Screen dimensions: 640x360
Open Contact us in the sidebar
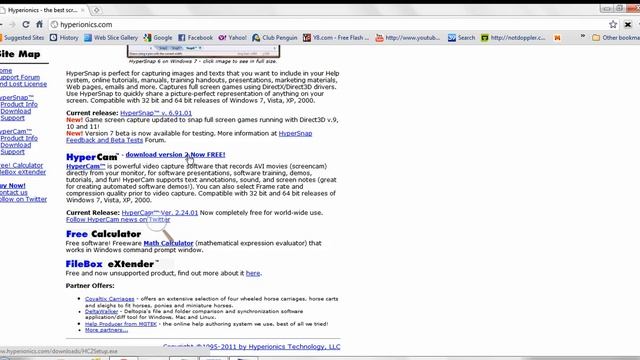pos(14,193)
